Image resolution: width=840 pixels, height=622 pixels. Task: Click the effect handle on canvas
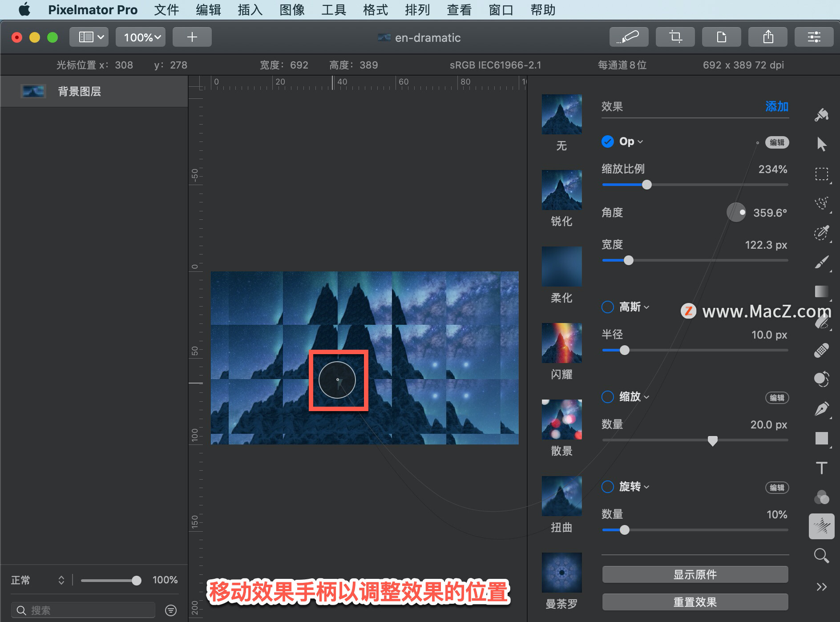coord(337,380)
